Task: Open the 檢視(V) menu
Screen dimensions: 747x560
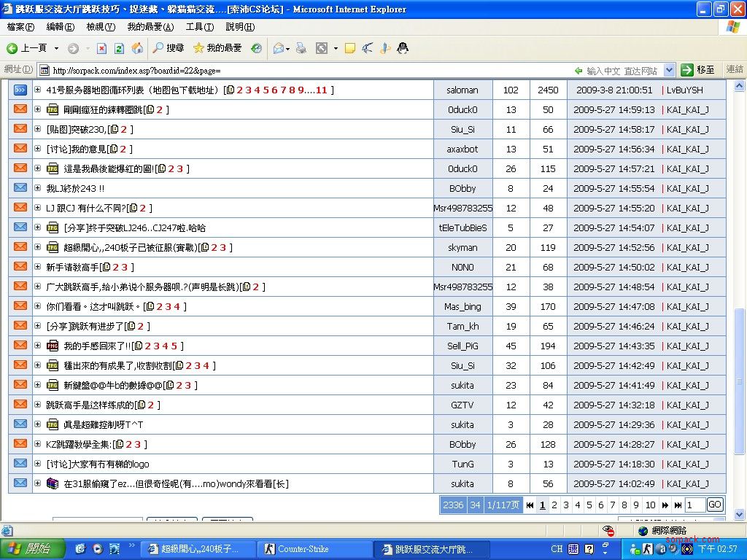Action: [101, 27]
